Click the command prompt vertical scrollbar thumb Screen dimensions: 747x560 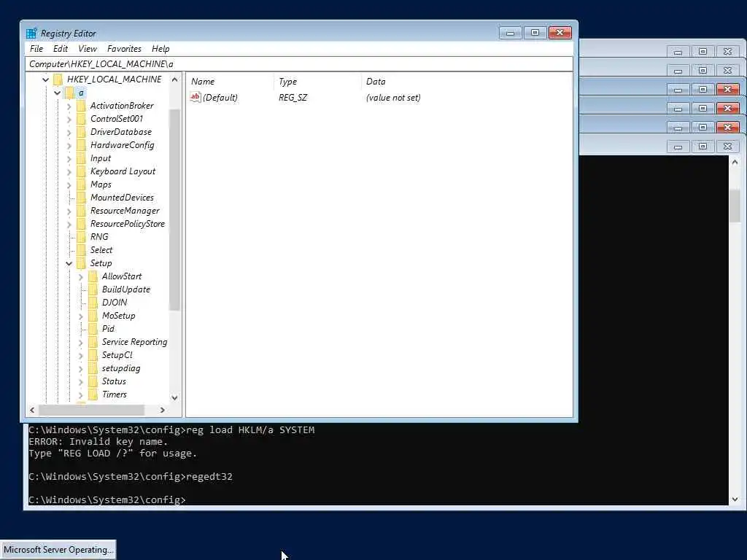coord(734,205)
